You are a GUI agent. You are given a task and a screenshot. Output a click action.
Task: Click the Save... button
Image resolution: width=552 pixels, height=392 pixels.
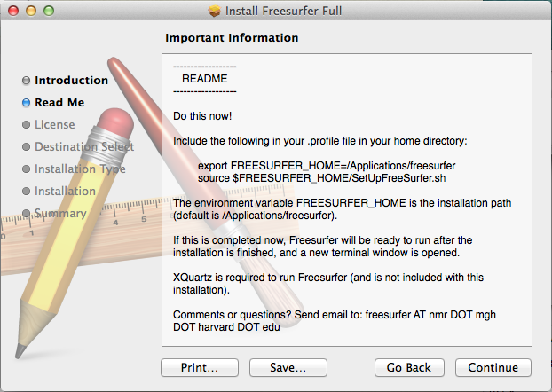288,367
